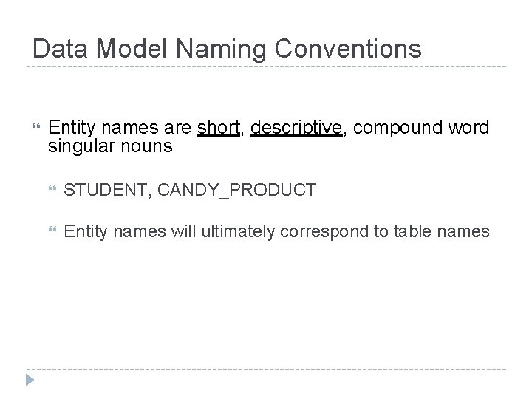Click the words 'table names' at line end

click(441, 231)
